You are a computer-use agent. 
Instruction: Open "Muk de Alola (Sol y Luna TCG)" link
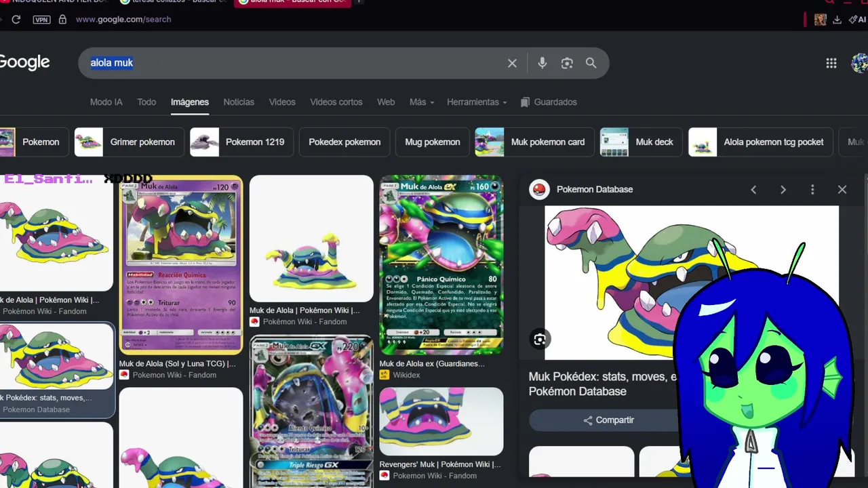(x=178, y=364)
